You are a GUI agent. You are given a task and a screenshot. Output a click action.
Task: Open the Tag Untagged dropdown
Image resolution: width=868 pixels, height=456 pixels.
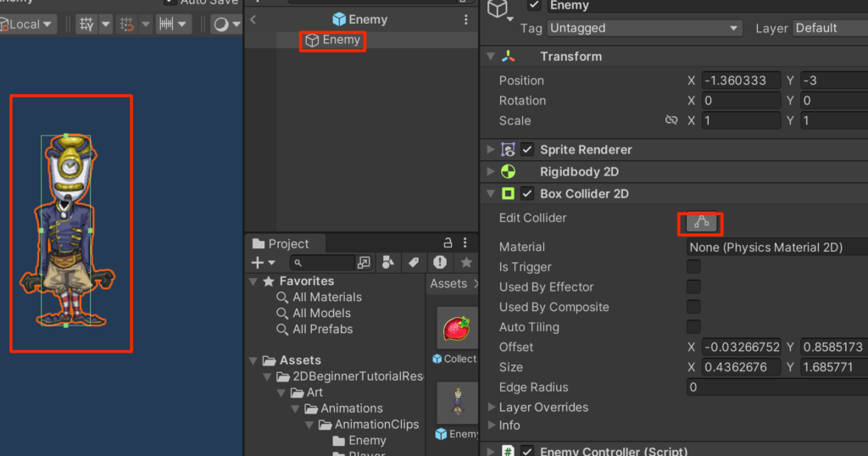644,28
